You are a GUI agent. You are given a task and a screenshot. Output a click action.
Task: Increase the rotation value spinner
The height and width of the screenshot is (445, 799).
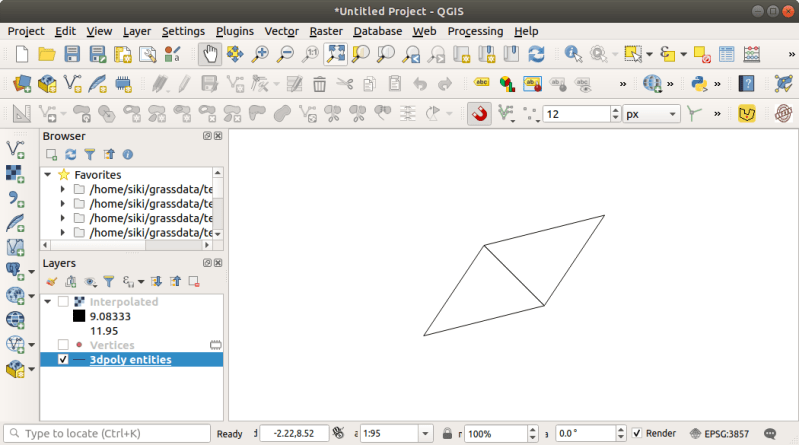click(x=621, y=430)
